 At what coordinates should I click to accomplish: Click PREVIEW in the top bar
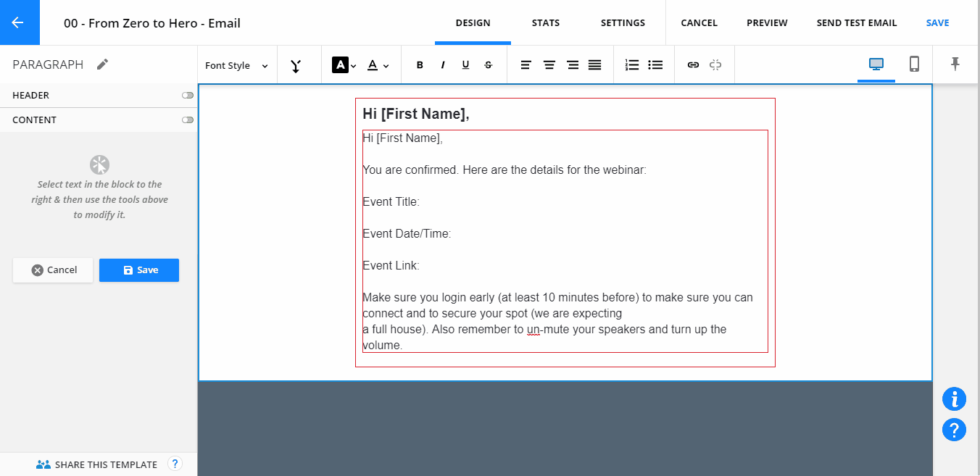pyautogui.click(x=767, y=22)
